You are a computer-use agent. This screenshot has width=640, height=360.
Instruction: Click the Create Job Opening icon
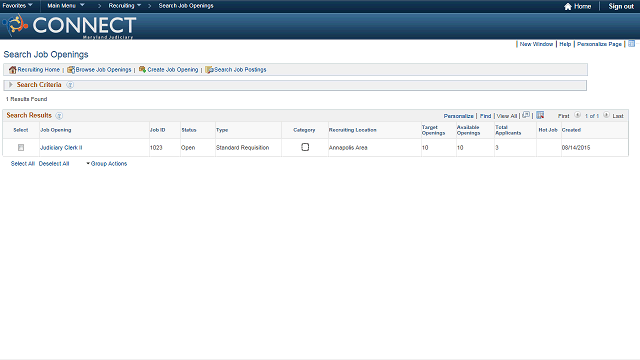[x=142, y=69]
